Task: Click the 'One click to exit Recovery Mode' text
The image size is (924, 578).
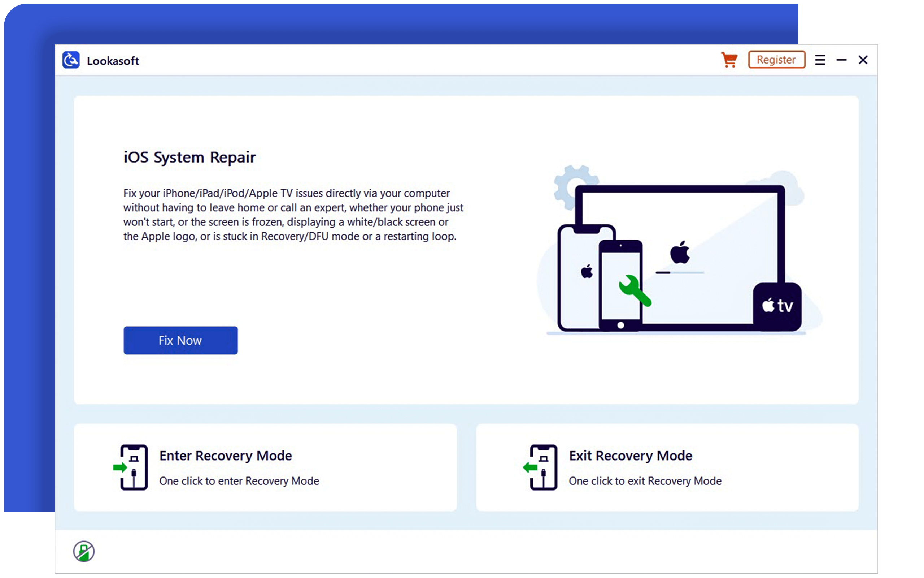Action: click(645, 481)
